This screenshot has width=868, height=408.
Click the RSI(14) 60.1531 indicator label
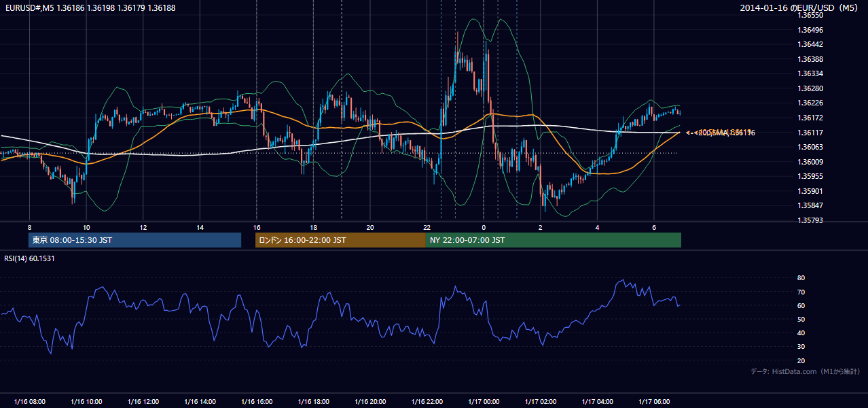(x=29, y=258)
